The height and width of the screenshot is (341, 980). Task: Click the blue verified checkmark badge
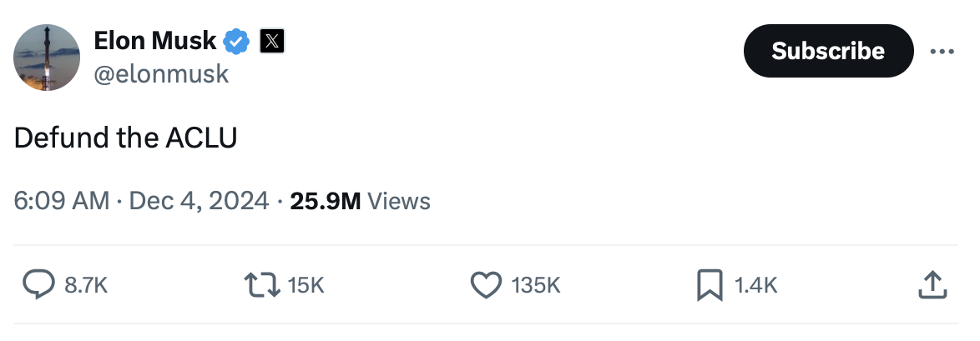click(237, 40)
